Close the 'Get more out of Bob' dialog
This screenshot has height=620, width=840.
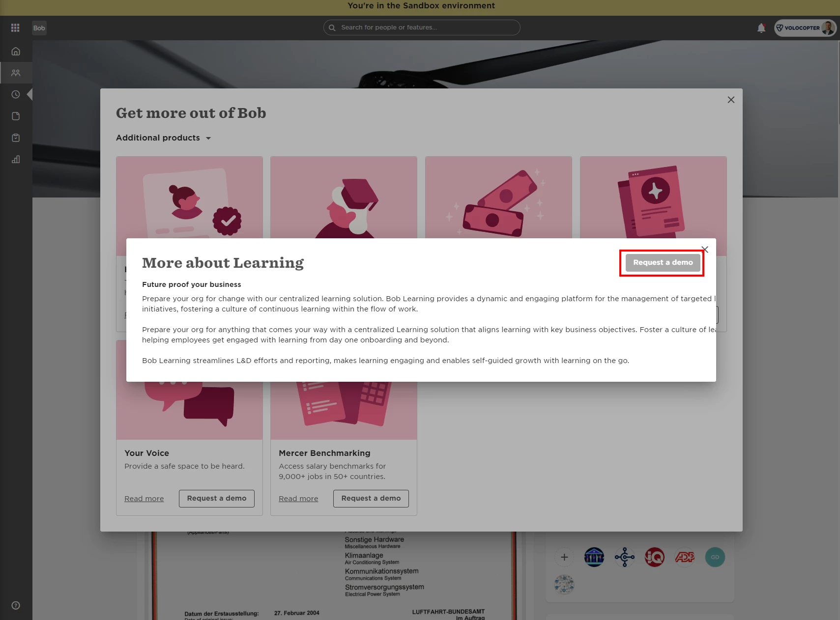pos(731,100)
